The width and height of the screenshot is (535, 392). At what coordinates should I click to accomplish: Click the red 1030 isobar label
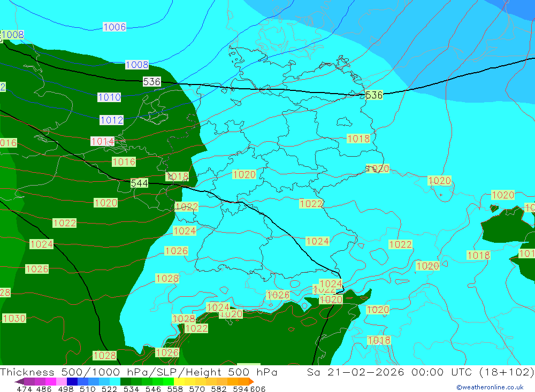click(x=14, y=318)
